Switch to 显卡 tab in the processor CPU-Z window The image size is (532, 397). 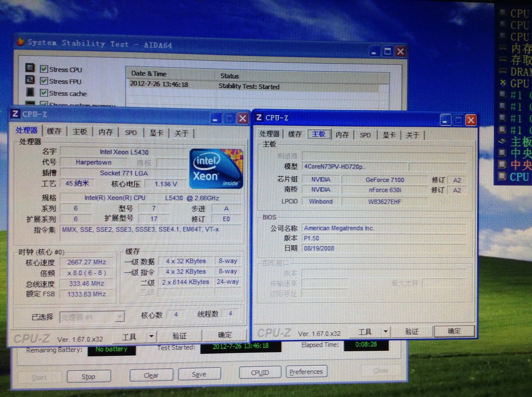click(x=156, y=133)
